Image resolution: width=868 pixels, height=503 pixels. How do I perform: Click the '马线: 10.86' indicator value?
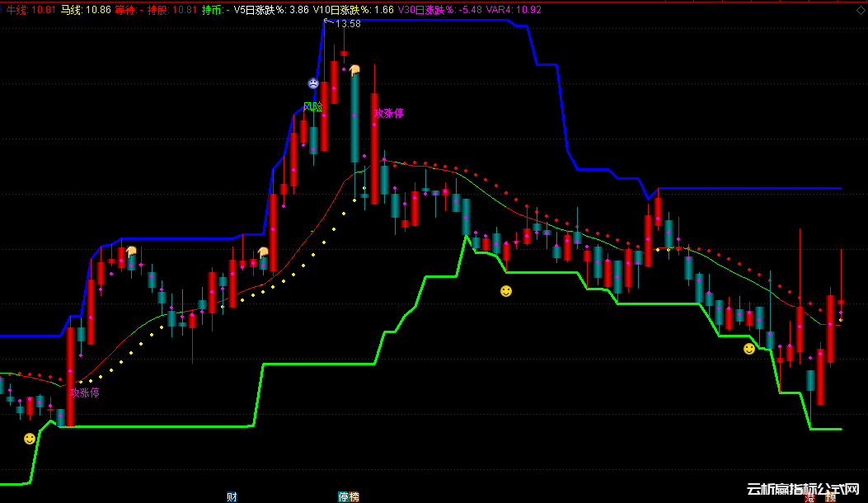(86, 10)
